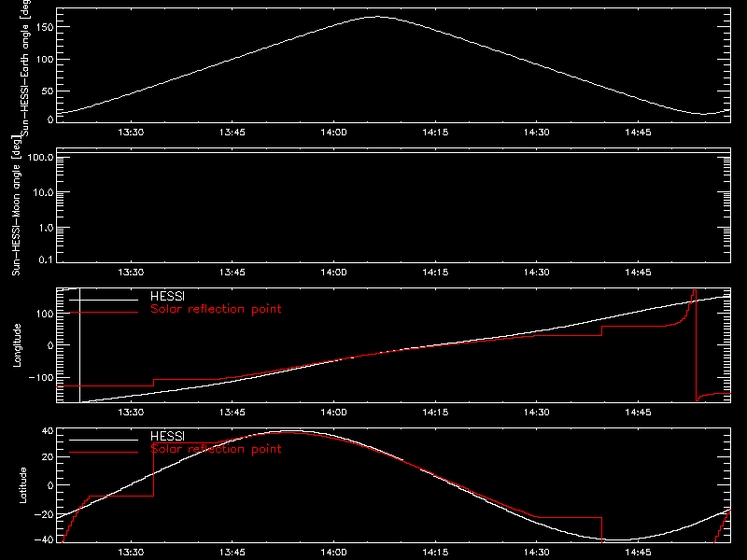Select HESSI legend label in Latitude plot
The image size is (747, 560).
(167, 436)
